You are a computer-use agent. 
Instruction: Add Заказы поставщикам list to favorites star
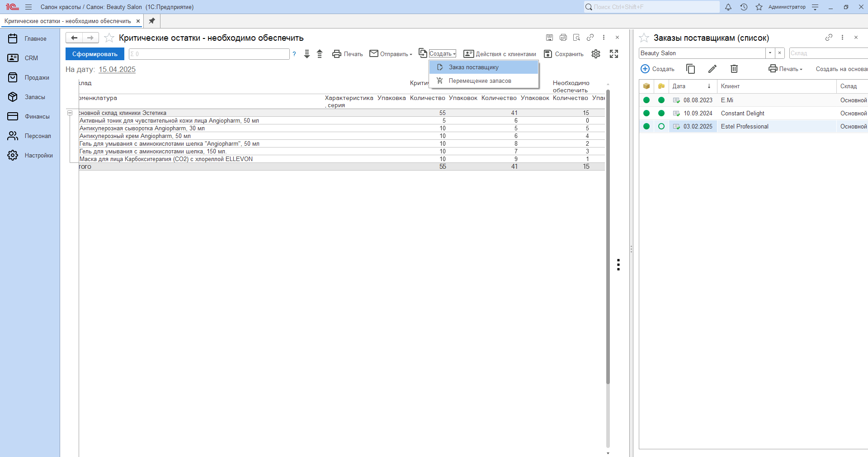pos(644,38)
